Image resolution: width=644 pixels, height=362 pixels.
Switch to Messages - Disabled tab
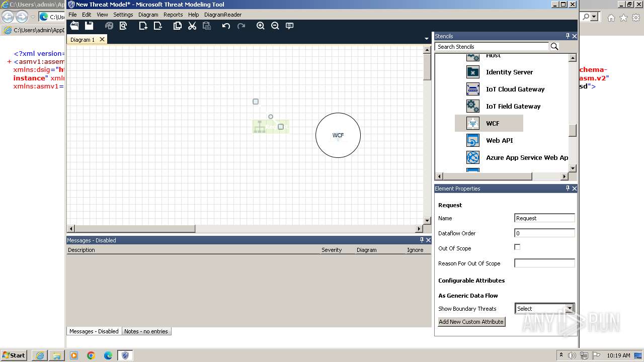coord(94,331)
